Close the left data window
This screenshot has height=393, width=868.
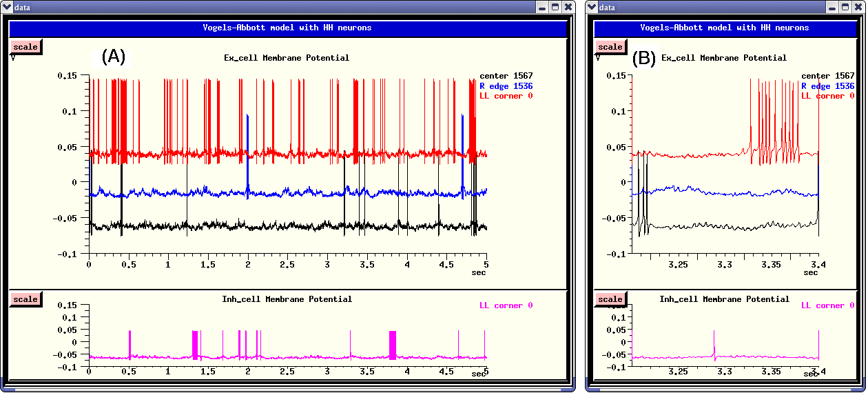click(568, 7)
